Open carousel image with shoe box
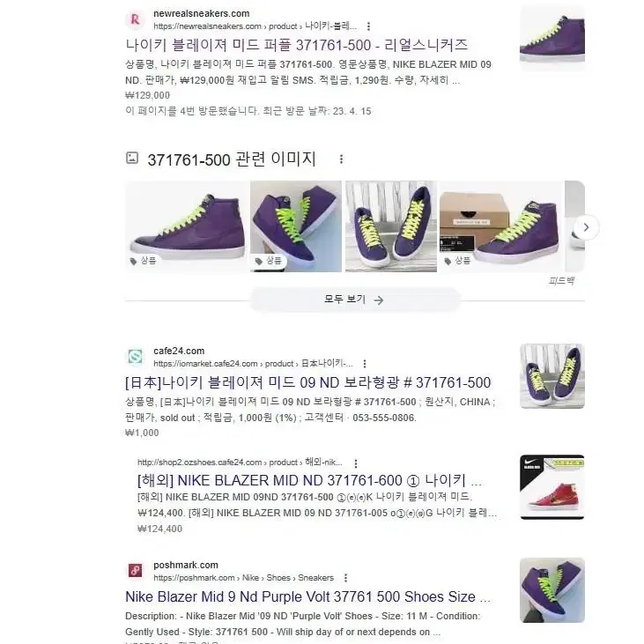This screenshot has height=644, width=644. pyautogui.click(x=501, y=226)
